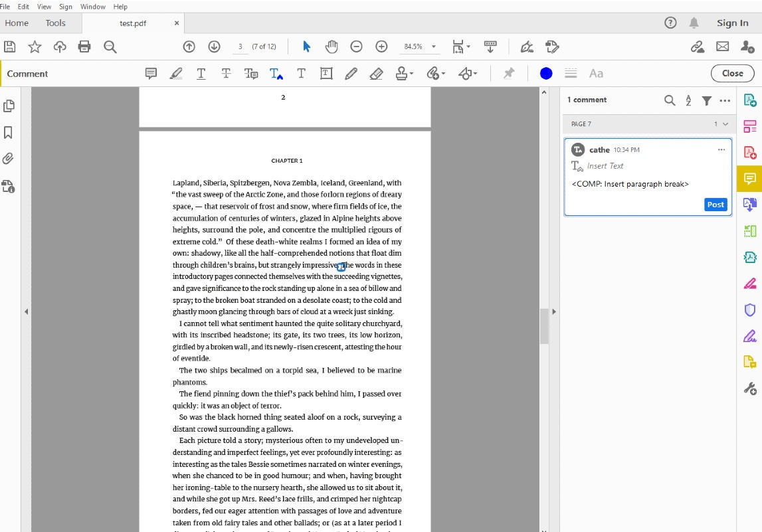Screen dimensions: 762x532
Task: Collapse the left navigation pane arrow
Action: point(27,311)
